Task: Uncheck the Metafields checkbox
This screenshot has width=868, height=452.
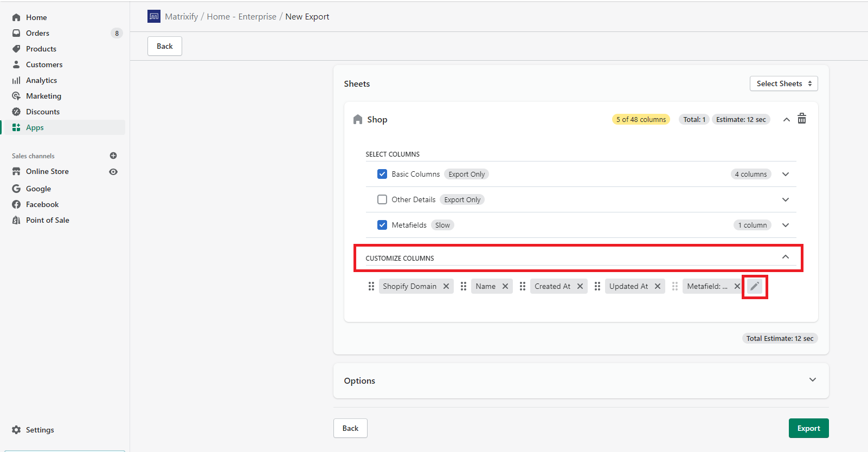Action: tap(382, 225)
